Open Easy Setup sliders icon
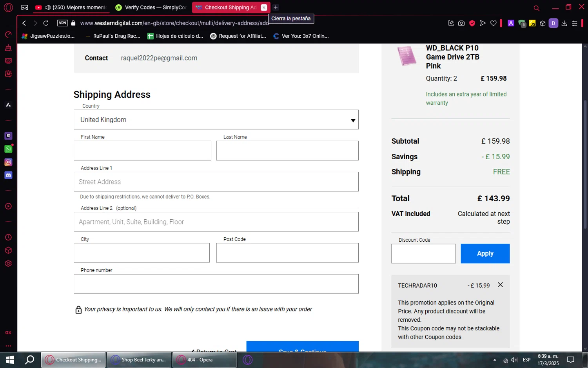This screenshot has width=588, height=368. click(575, 23)
